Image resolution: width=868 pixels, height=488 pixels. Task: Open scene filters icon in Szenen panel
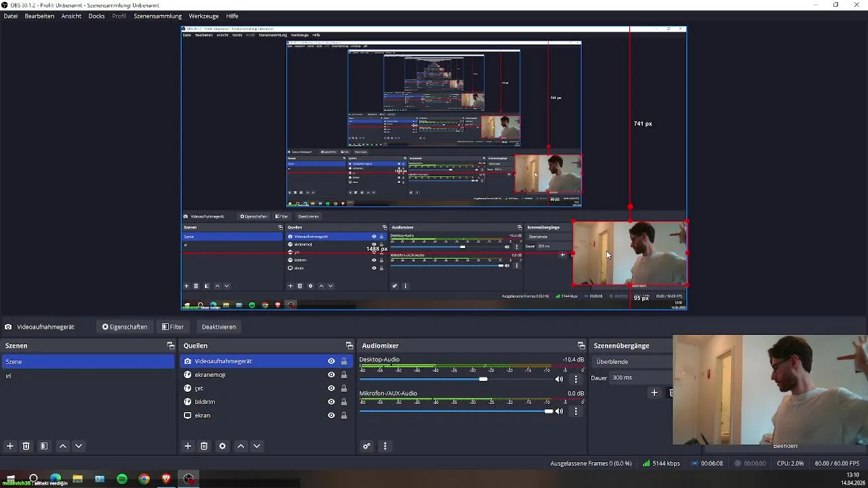(x=44, y=446)
